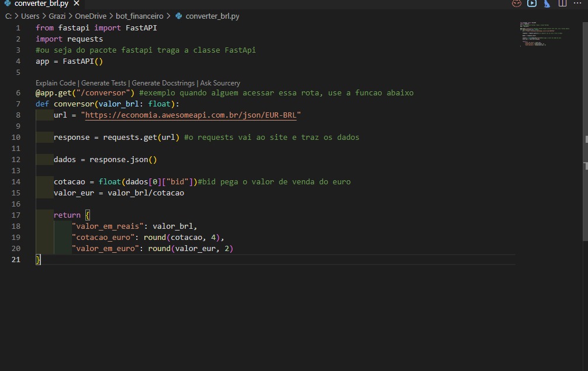
Task: Click the 'def conversor(valor_brl: float):' line
Action: [108, 104]
